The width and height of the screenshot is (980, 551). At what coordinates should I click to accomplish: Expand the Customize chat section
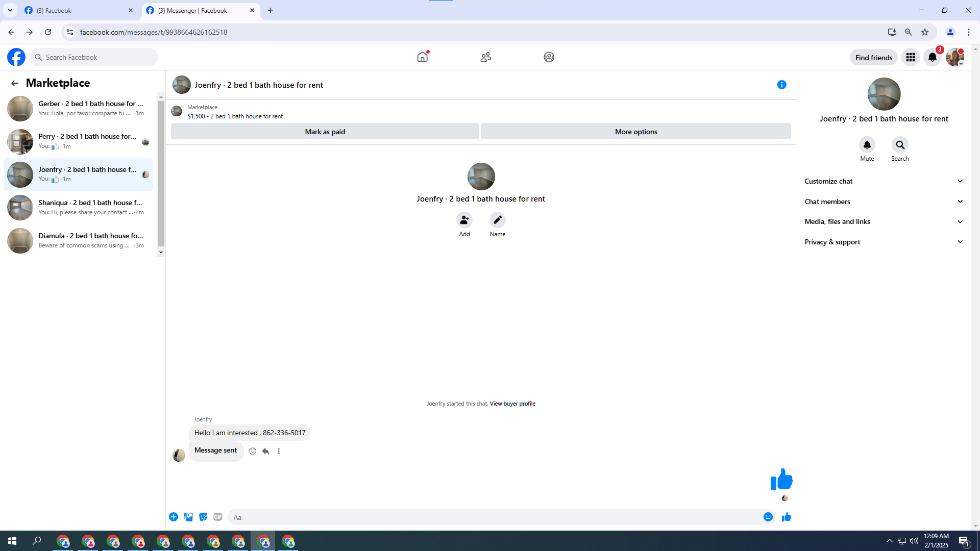pyautogui.click(x=884, y=181)
